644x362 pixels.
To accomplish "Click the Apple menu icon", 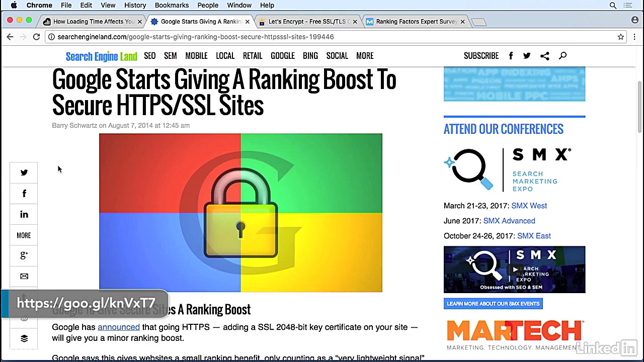I will 14,5.
